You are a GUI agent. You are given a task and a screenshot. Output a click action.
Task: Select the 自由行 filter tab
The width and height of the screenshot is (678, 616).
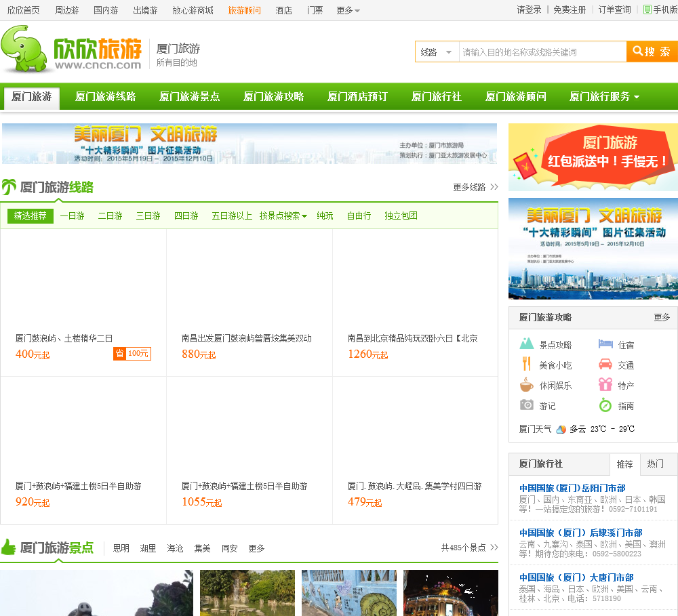click(359, 215)
